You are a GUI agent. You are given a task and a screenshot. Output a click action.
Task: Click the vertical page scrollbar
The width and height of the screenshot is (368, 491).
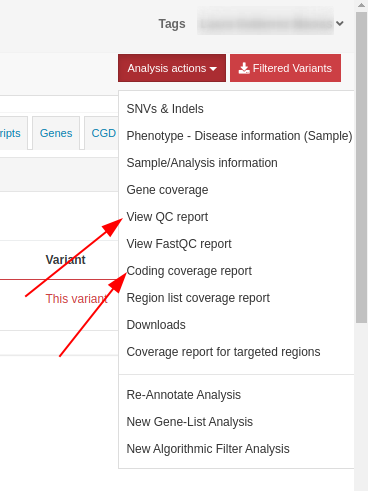[361, 167]
